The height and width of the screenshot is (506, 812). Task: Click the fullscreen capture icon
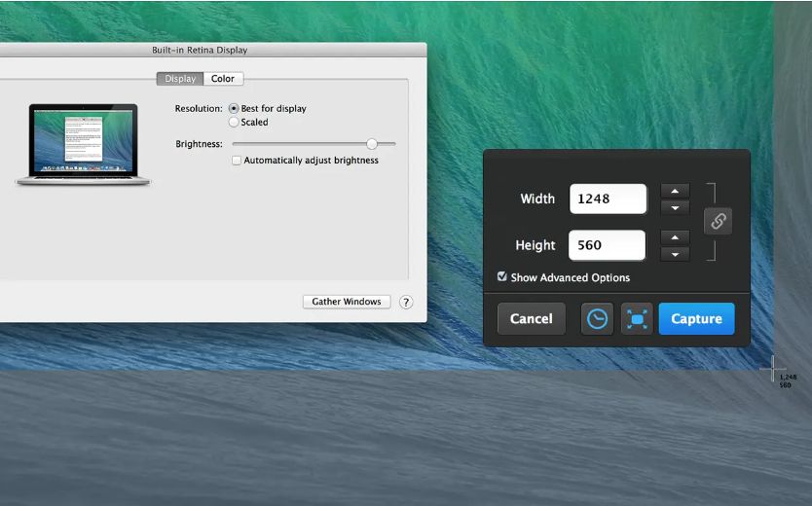click(x=637, y=319)
